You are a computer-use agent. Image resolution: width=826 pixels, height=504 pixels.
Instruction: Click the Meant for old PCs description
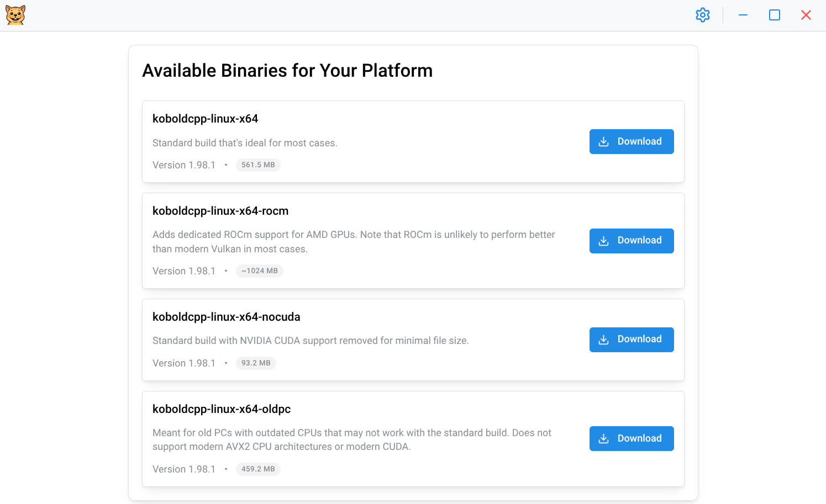tap(352, 440)
